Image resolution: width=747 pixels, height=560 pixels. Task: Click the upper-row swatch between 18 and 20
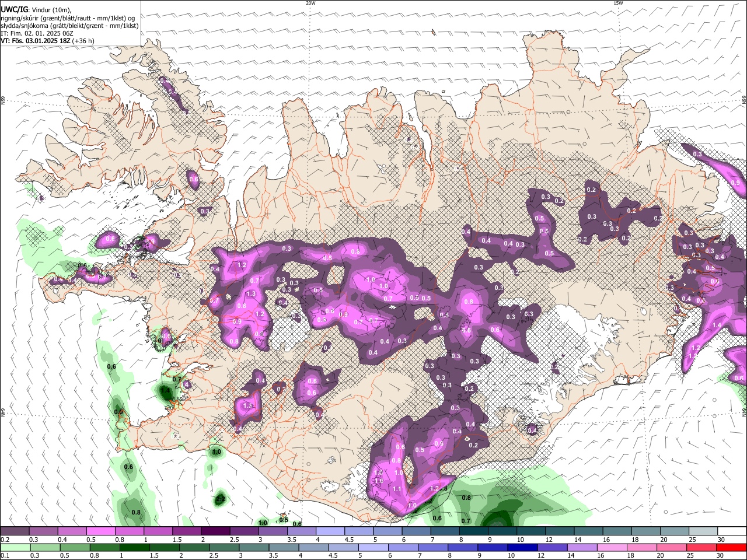[x=646, y=531]
